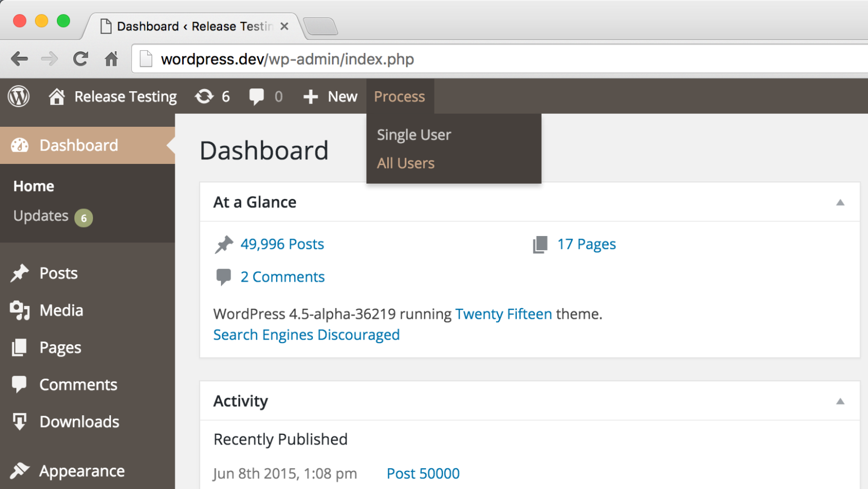Click the Dashboard gauge icon in the sidebar

tap(20, 145)
